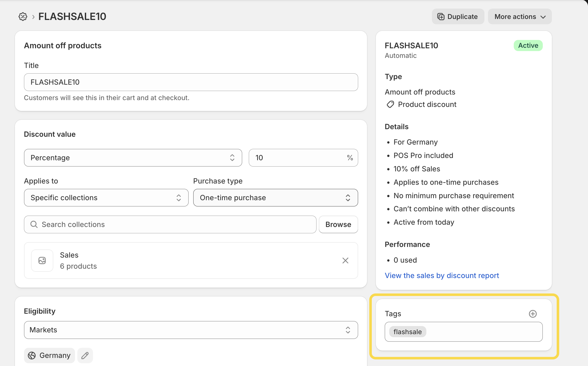This screenshot has width=588, height=366.
Task: Click the '10% off Sales' detail
Action: (417, 169)
